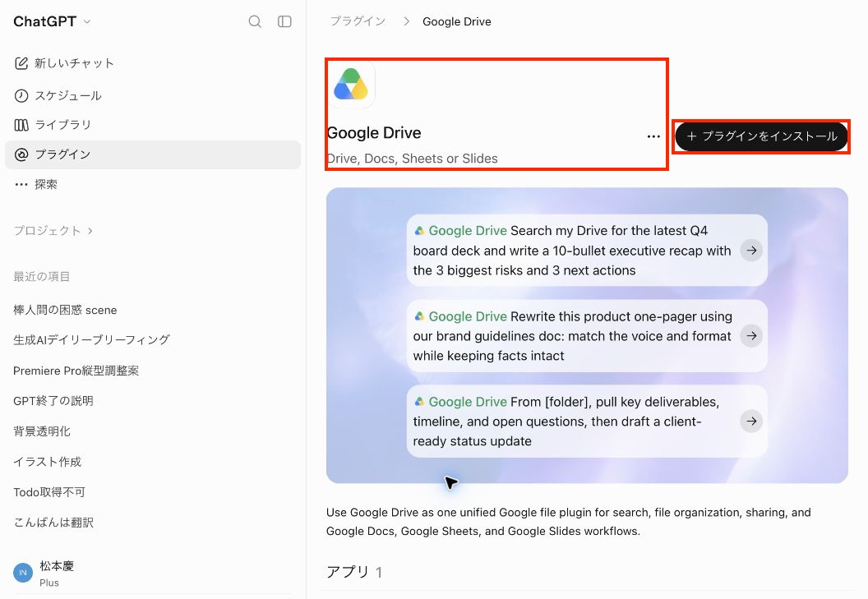
Task: Select the Q4 board deck prompt card
Action: (x=587, y=251)
